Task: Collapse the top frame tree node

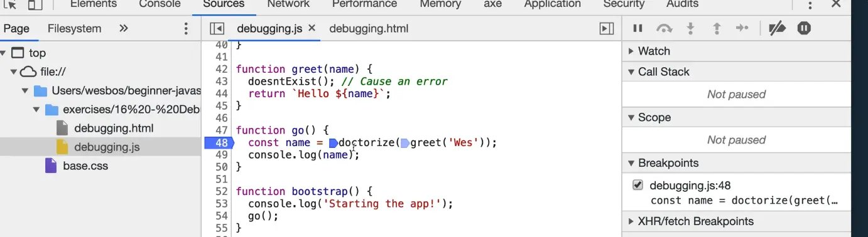Action: pyautogui.click(x=4, y=53)
